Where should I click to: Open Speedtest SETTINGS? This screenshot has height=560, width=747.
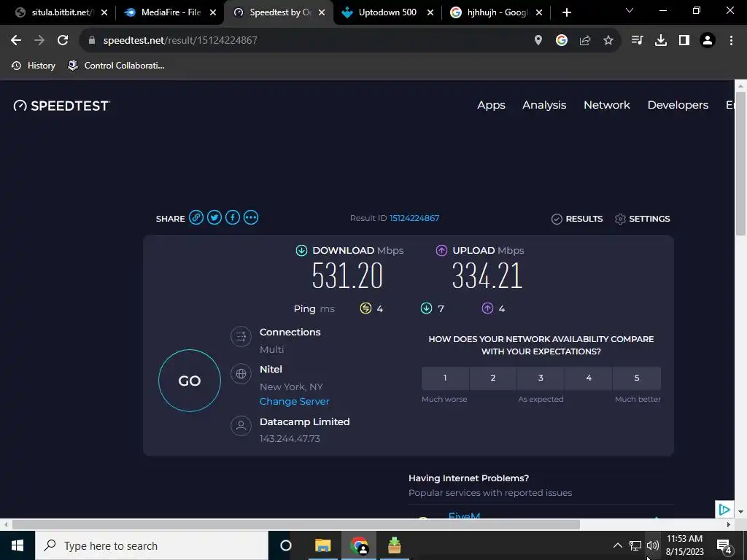642,219
